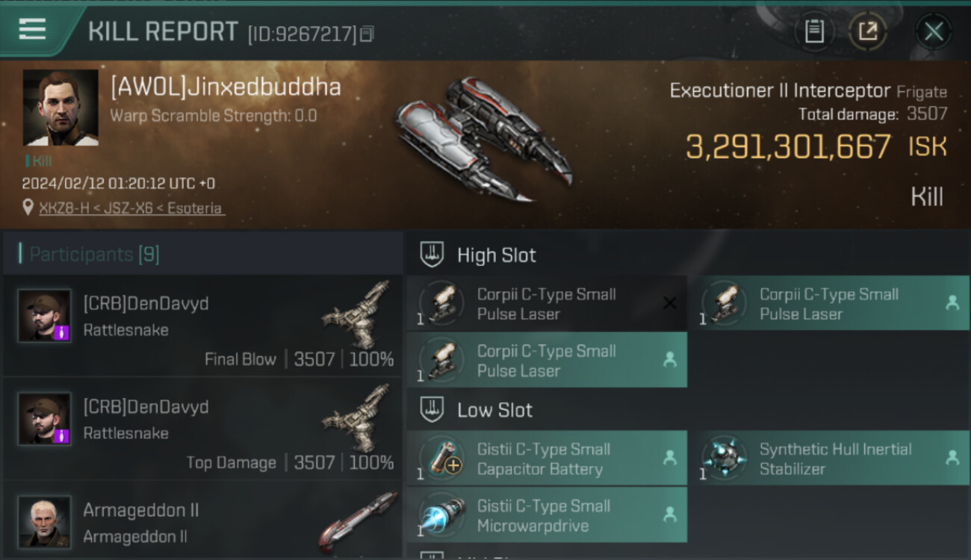Select the destroyed Corpii C-Type Small Pulse Laser

click(547, 303)
